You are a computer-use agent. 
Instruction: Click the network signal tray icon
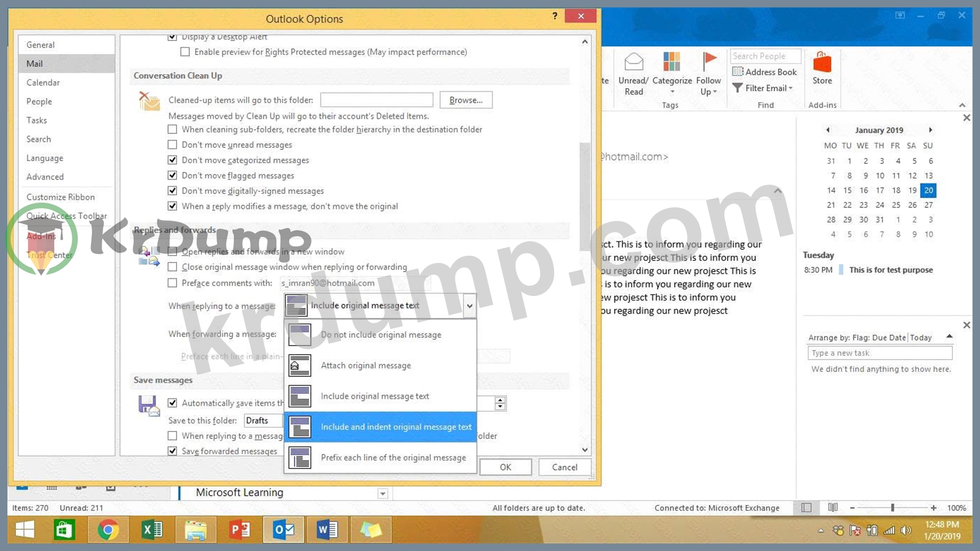point(889,531)
